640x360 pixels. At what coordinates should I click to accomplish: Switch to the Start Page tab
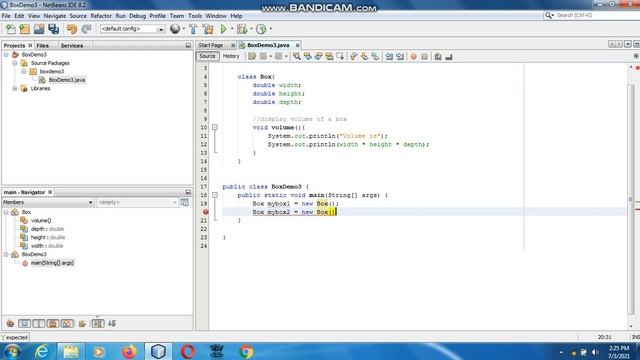(211, 45)
